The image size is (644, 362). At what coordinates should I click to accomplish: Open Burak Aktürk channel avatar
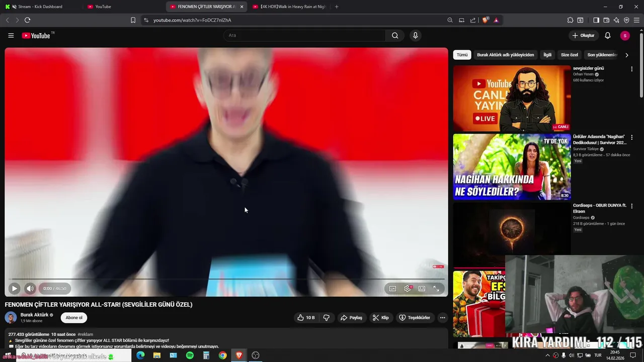[11, 318]
